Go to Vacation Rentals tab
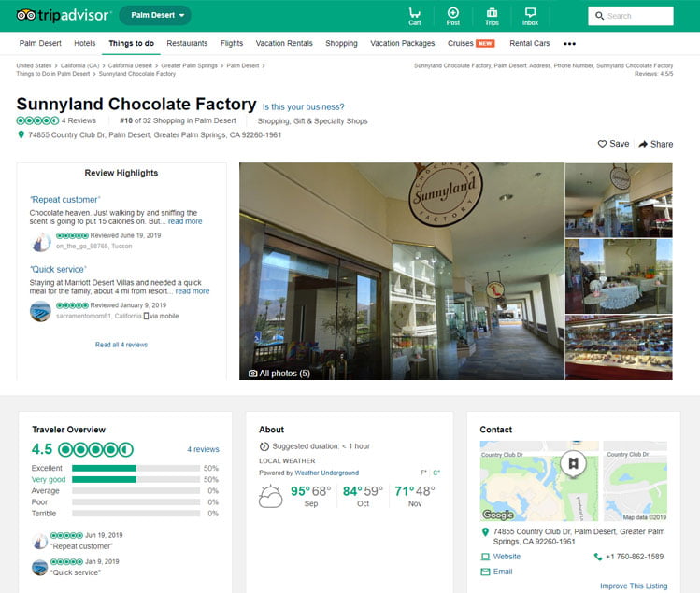 click(284, 44)
